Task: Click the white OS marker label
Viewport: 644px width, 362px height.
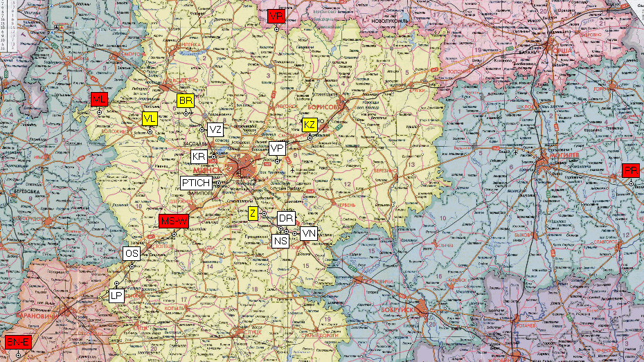Action: pyautogui.click(x=132, y=254)
